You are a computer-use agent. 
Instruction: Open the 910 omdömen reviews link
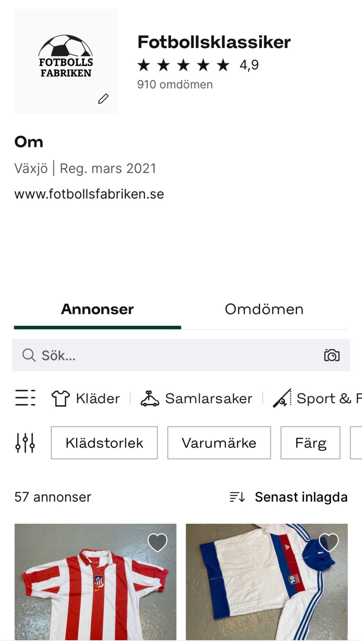[175, 85]
